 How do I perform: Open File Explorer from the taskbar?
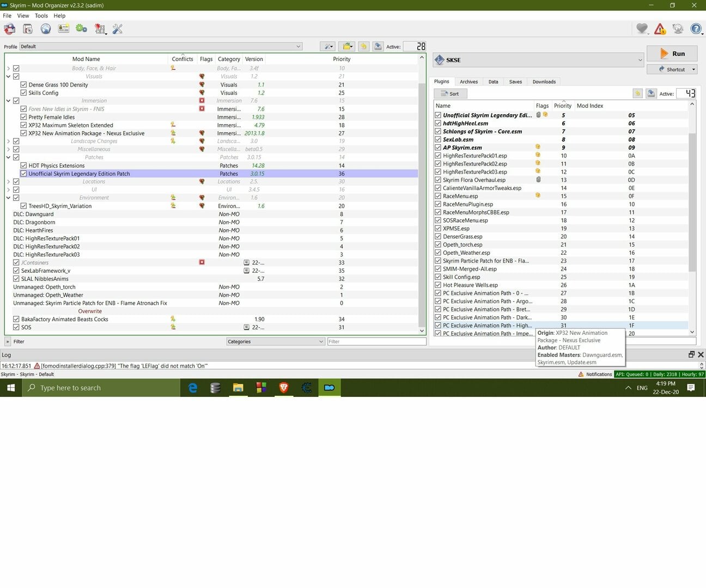click(x=238, y=388)
